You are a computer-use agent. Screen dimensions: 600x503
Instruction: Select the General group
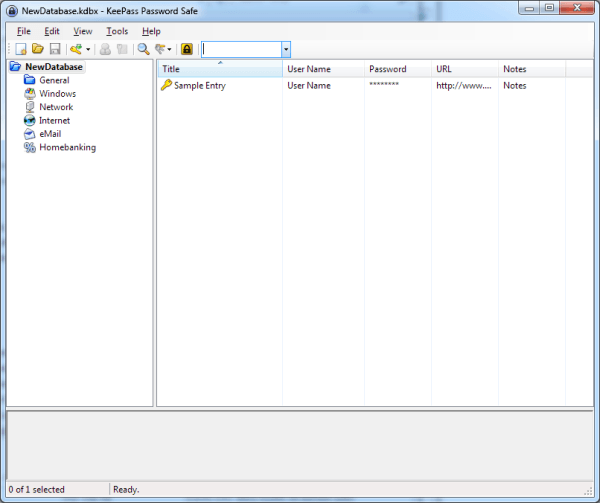tap(54, 80)
